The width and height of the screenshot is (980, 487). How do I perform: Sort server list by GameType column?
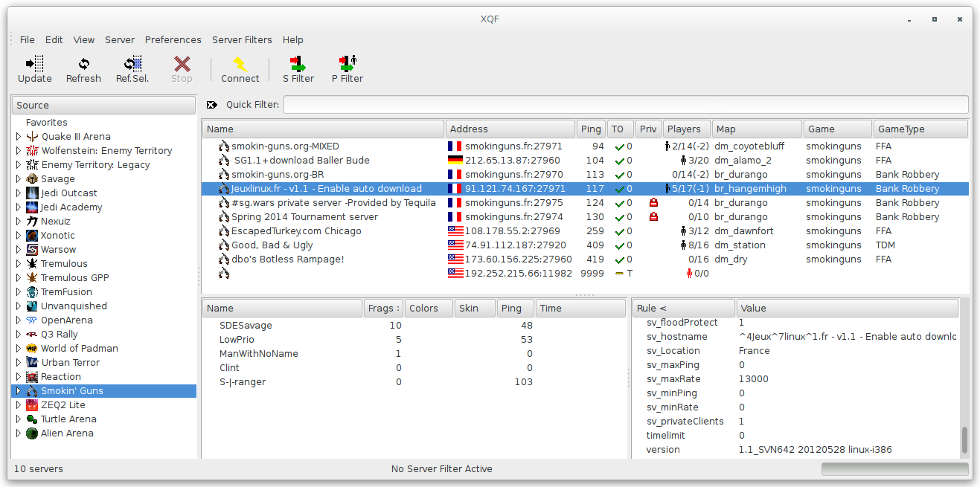click(920, 129)
